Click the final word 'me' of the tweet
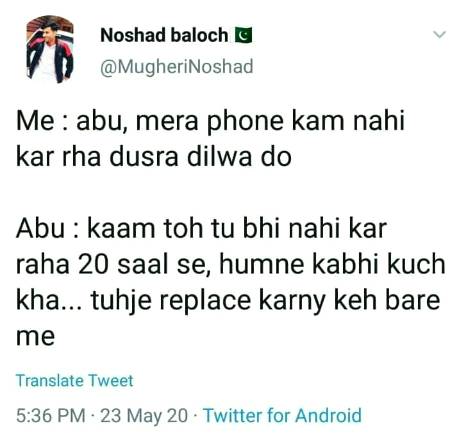This screenshot has height=435, width=450. click(35, 337)
